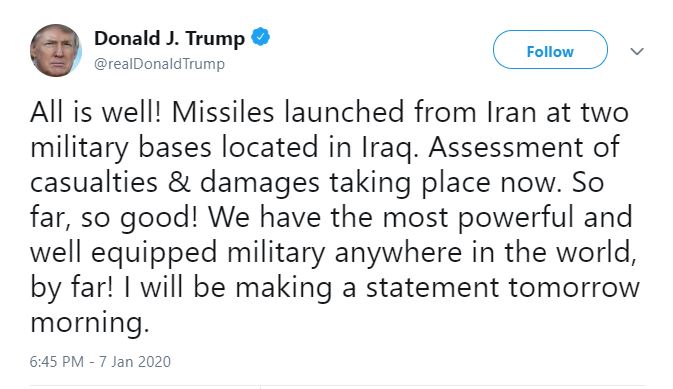Click the ampersand symbol in the tweet
The width and height of the screenshot is (673, 389).
click(179, 182)
